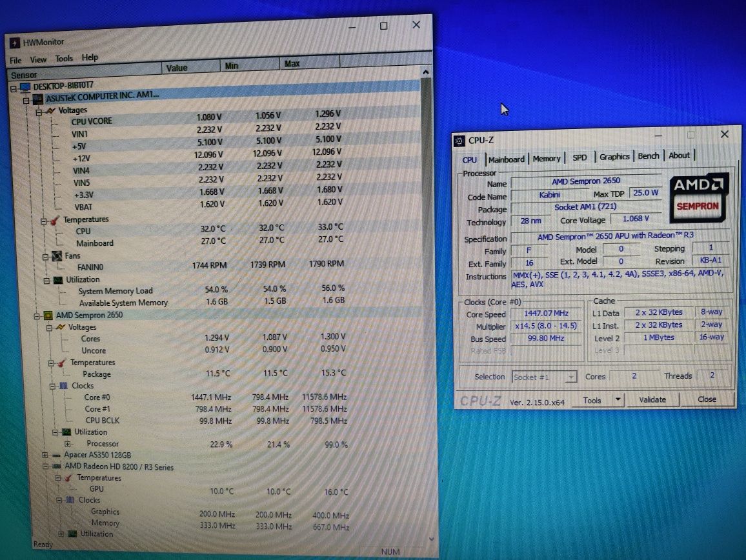Collapse the ASUSTeK COMPUTER INC. node
Screen dimensions: 746x560
26,101
